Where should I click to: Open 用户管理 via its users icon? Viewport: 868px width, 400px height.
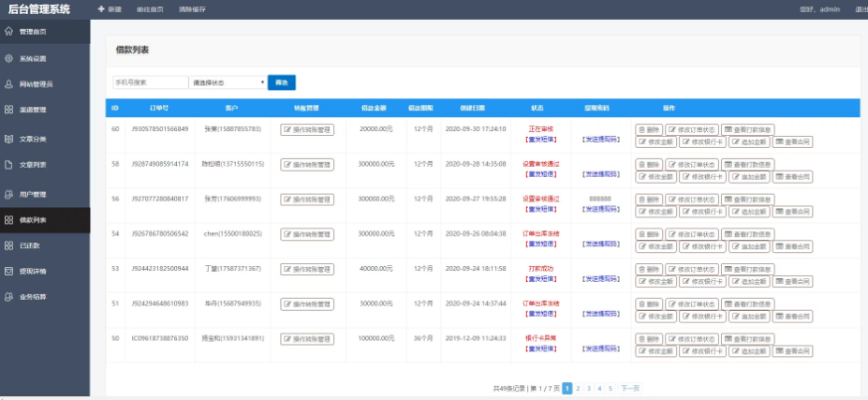[8, 195]
